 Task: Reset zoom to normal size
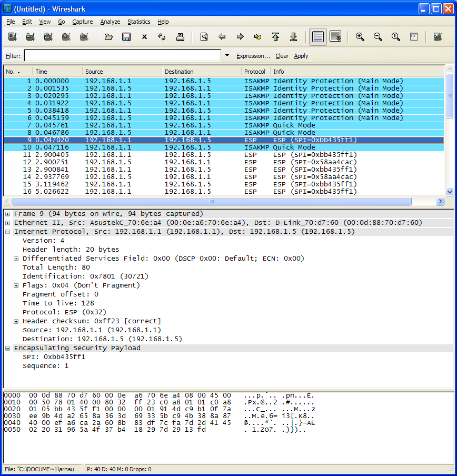tap(396, 37)
